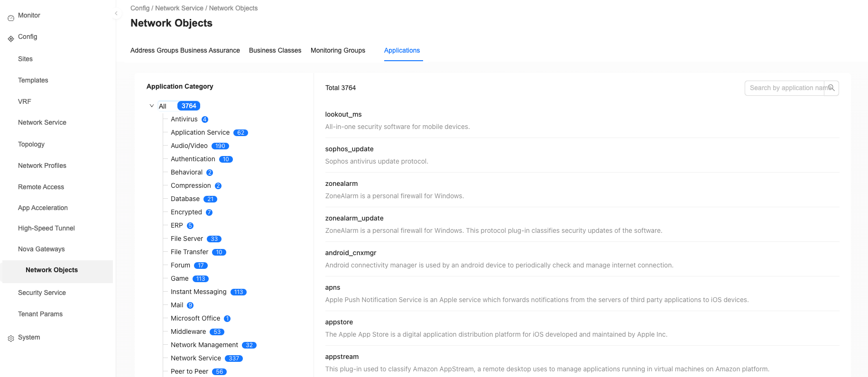
Task: Go to Sites in sidebar
Action: click(25, 59)
